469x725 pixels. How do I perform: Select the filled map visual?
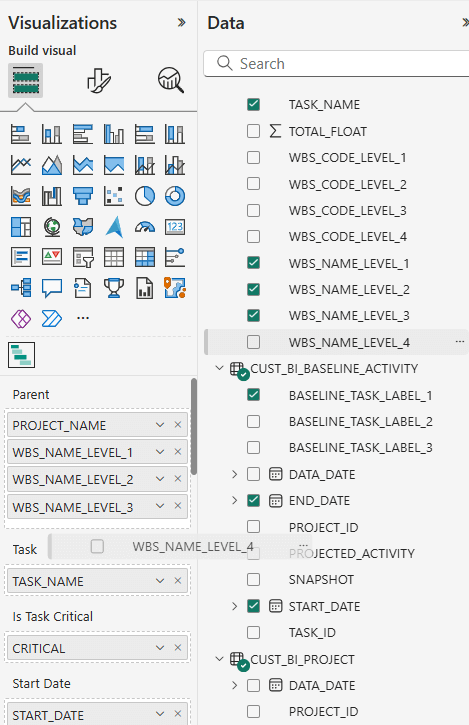(83, 227)
